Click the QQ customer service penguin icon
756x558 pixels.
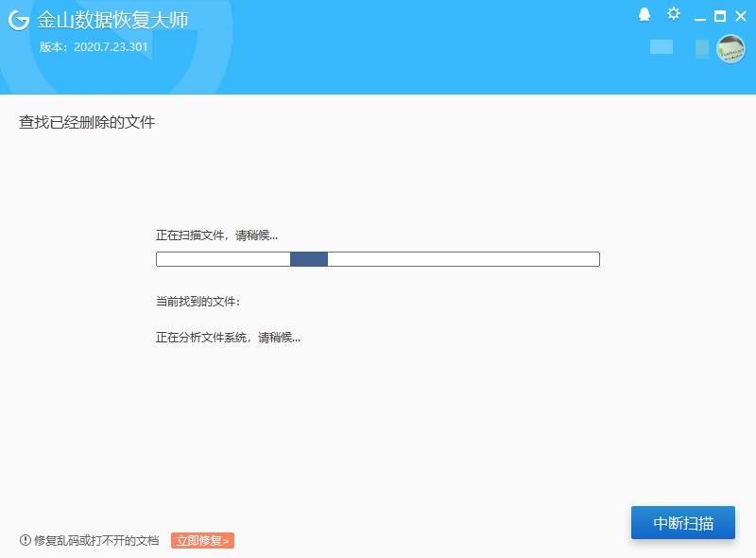[x=644, y=15]
